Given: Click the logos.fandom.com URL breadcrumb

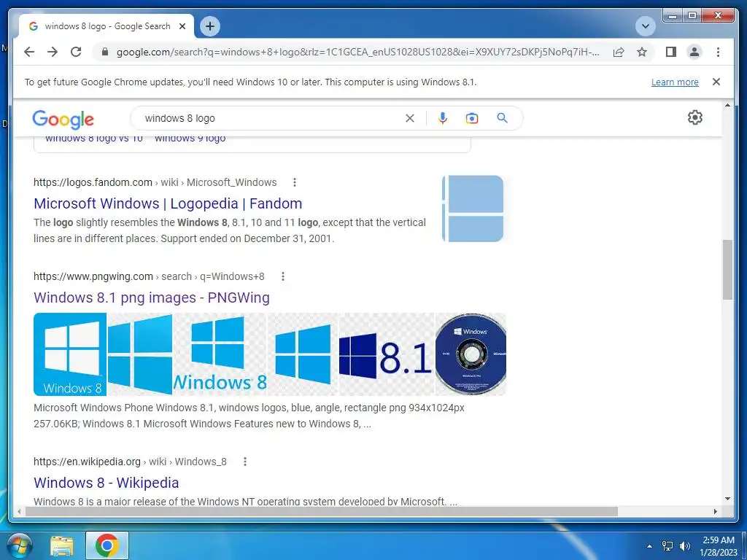Looking at the screenshot, I should pos(155,182).
